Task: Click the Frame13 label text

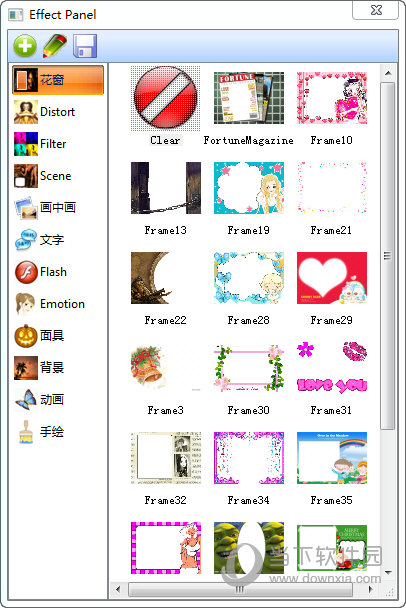Action: pos(166,230)
